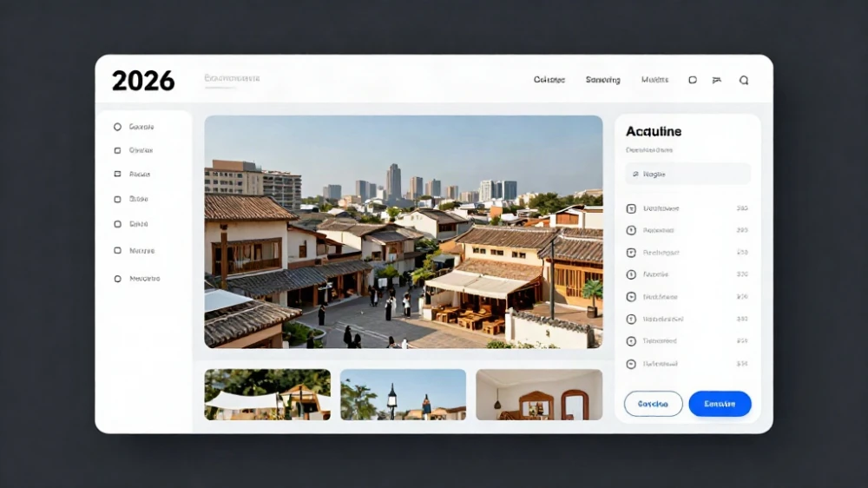
Task: Click the bold 2026 logo
Action: (143, 81)
